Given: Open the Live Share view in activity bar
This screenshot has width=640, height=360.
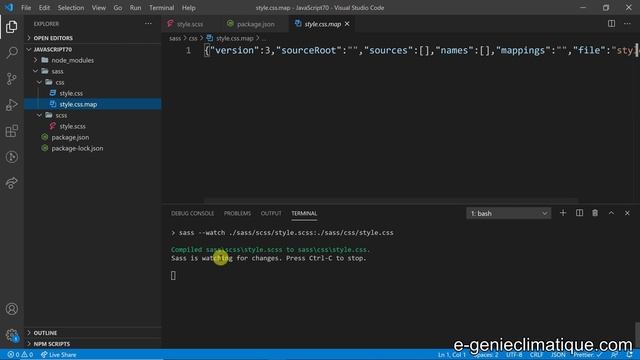Looking at the screenshot, I should click(x=11, y=183).
